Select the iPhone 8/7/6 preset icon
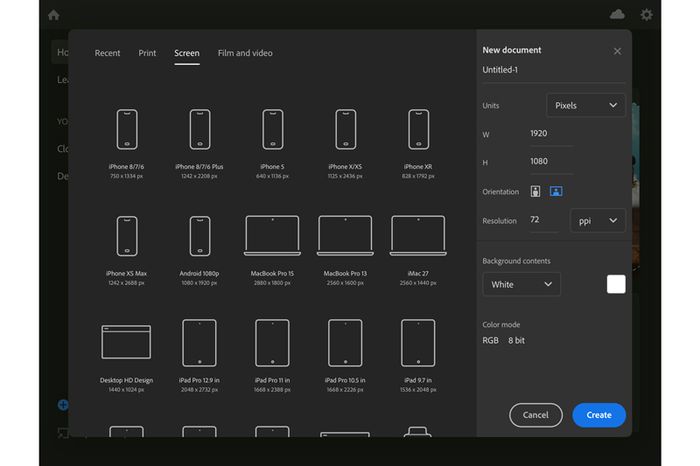Screen dimensions: 700x466 click(x=127, y=129)
